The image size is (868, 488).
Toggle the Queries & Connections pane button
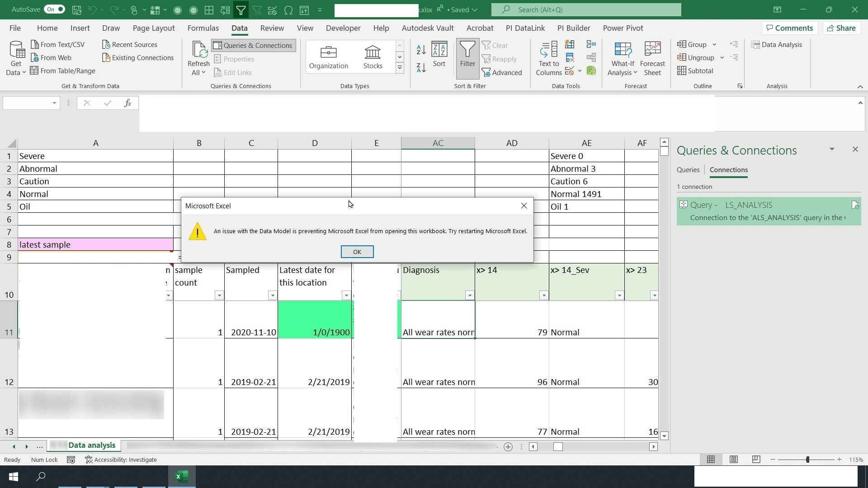253,45
